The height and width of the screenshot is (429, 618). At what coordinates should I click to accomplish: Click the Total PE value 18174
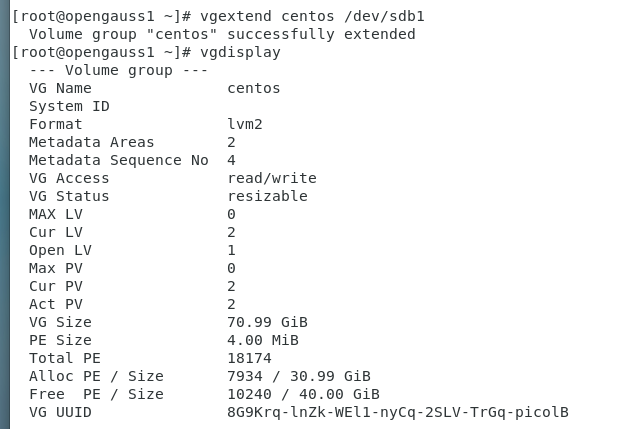click(249, 358)
